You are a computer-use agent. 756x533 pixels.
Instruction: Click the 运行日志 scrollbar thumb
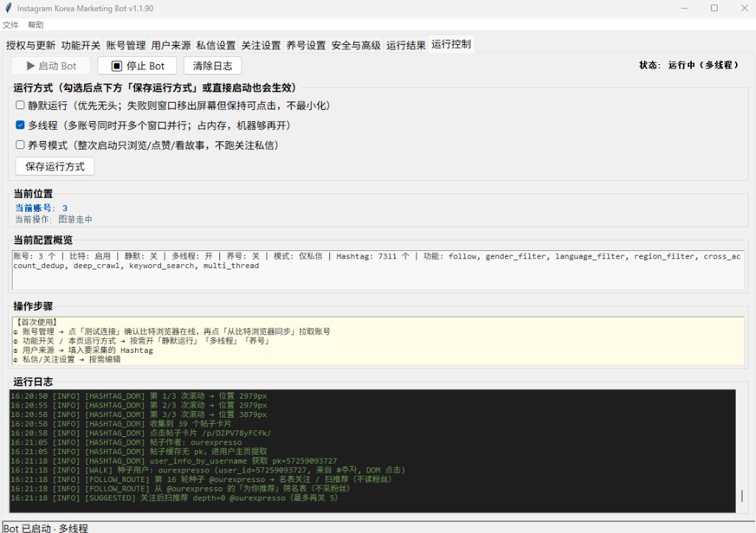(x=741, y=495)
